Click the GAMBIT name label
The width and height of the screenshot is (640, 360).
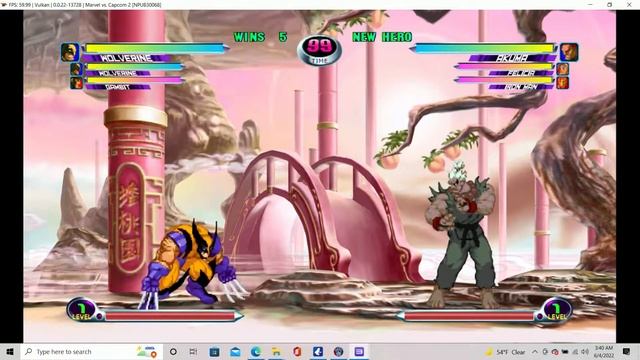118,87
